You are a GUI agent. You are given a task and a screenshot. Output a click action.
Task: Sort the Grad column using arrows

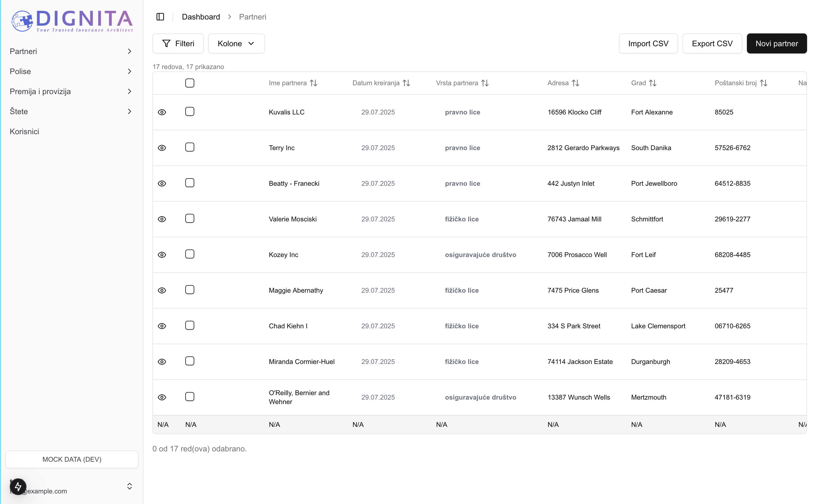pos(652,83)
